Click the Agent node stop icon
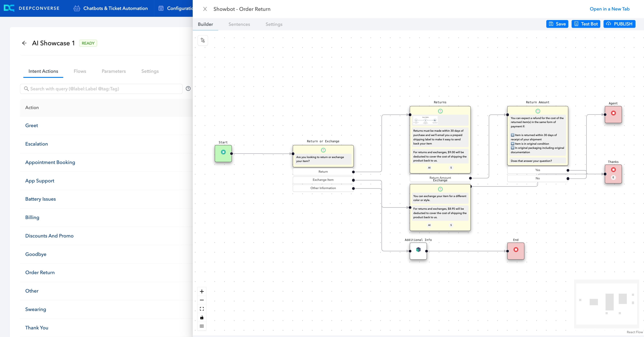The height and width of the screenshot is (337, 644). point(613,113)
